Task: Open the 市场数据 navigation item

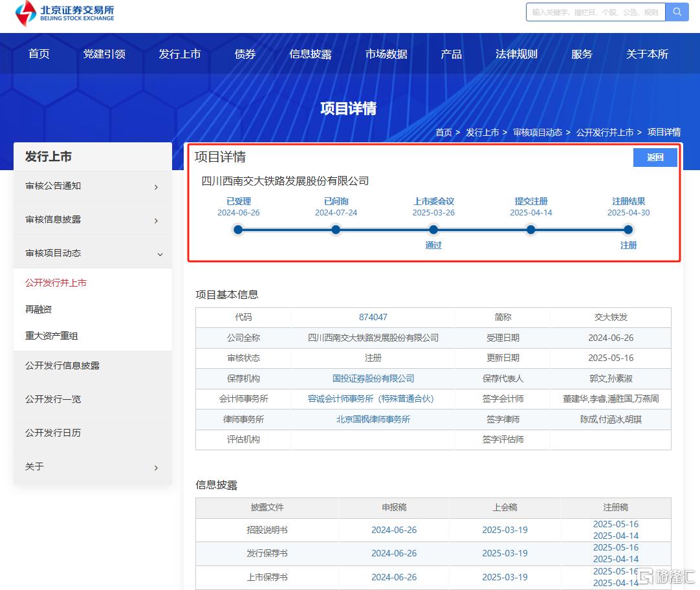Action: tap(386, 54)
